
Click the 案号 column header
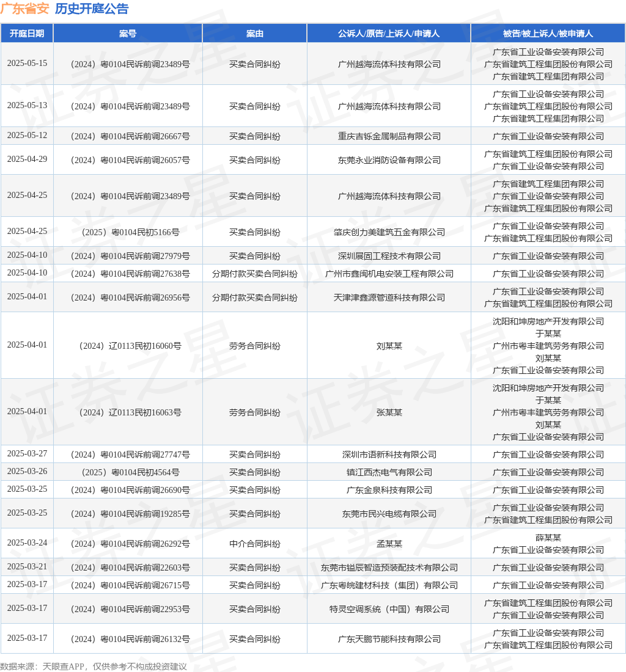point(128,34)
